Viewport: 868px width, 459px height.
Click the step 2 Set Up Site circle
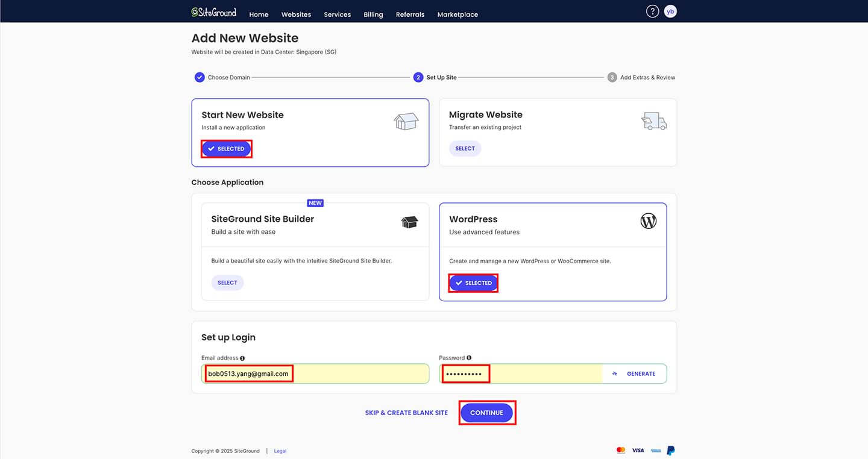coord(418,77)
